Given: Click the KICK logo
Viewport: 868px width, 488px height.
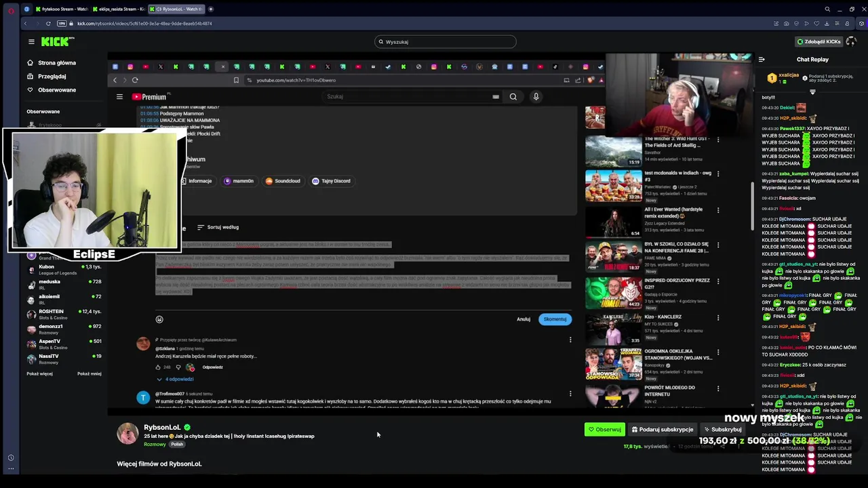Looking at the screenshot, I should (x=58, y=41).
